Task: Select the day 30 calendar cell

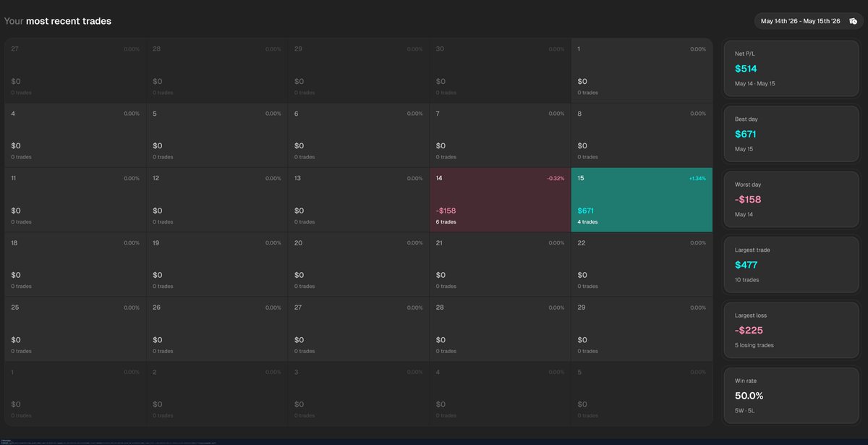Action: coord(501,70)
